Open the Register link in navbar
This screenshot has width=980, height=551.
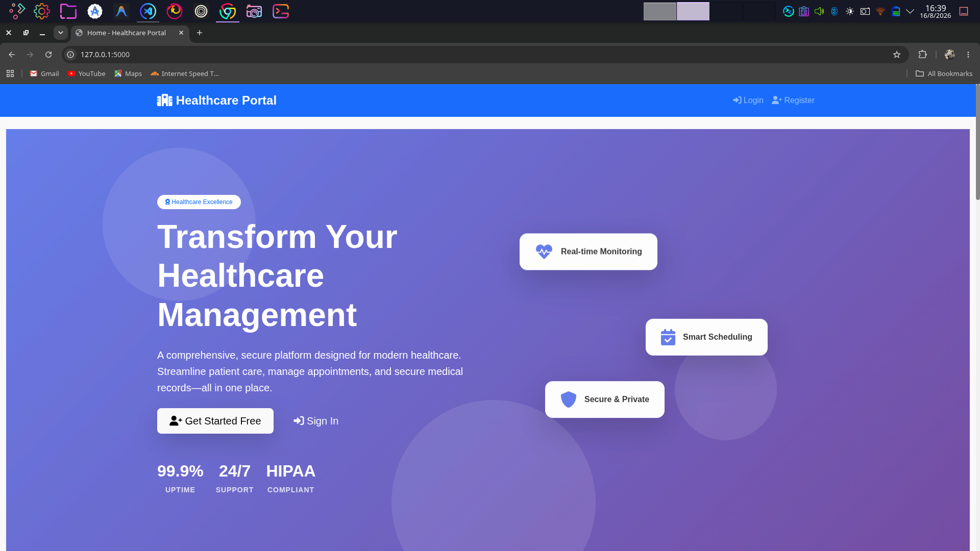click(793, 101)
